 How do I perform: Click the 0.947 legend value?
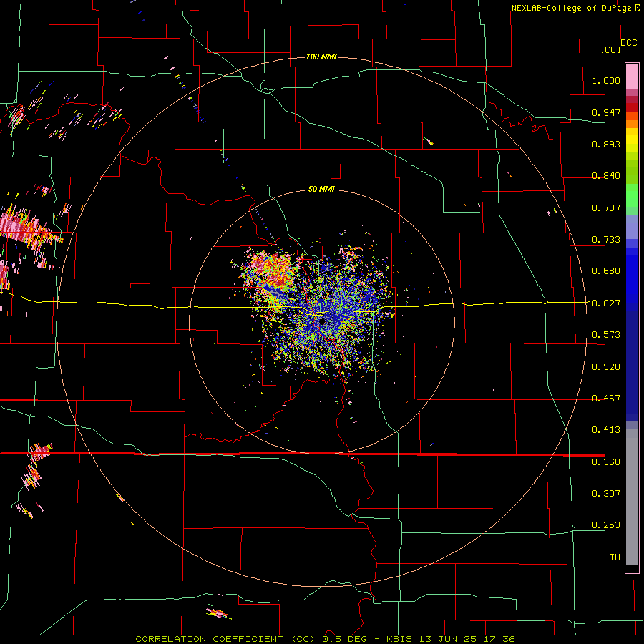[606, 112]
